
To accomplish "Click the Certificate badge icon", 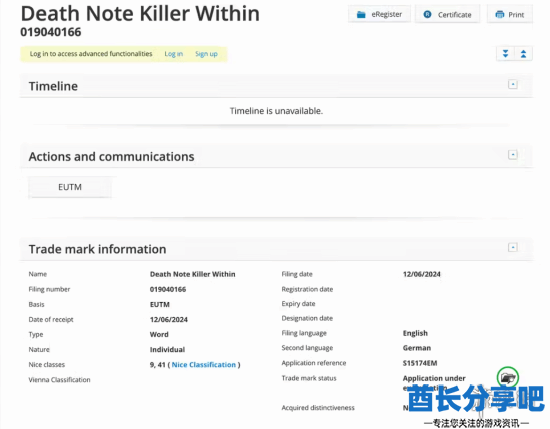I will pos(427,14).
